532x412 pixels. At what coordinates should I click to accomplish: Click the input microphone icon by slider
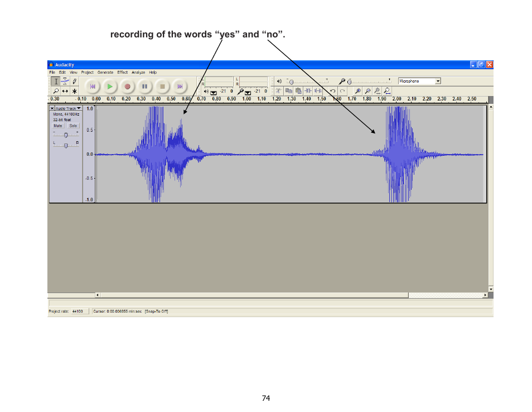342,81
